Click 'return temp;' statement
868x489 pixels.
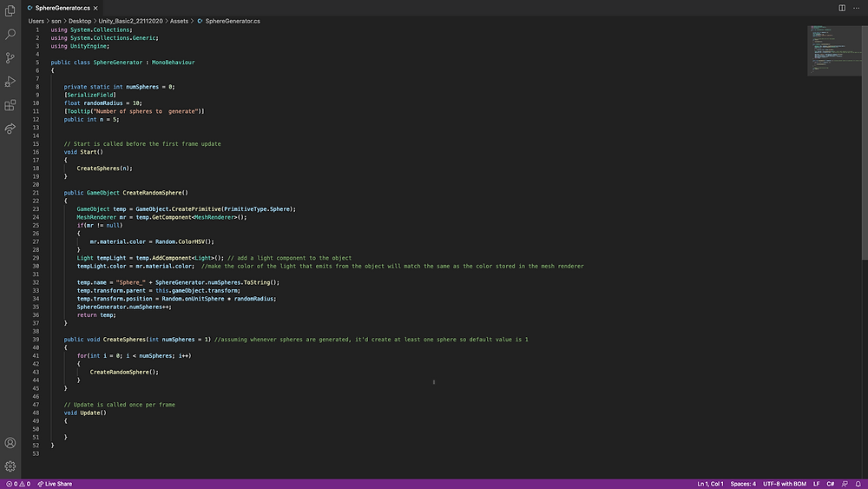click(96, 315)
